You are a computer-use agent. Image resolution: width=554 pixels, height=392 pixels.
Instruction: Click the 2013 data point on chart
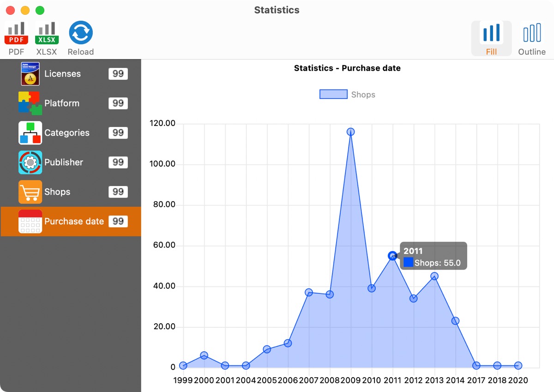point(434,276)
